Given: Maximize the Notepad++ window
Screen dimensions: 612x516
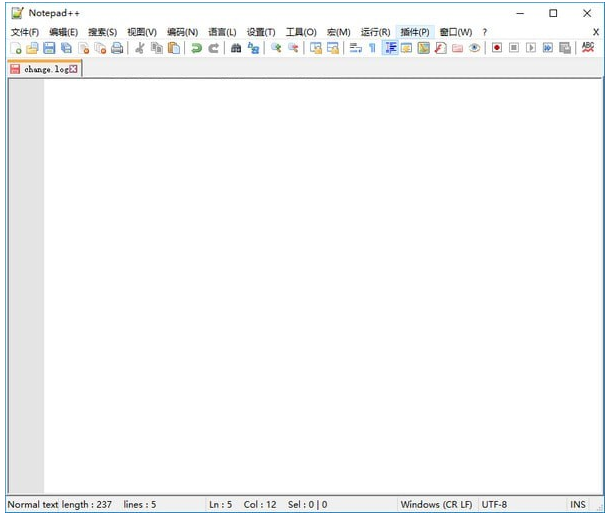Looking at the screenshot, I should click(x=553, y=13).
